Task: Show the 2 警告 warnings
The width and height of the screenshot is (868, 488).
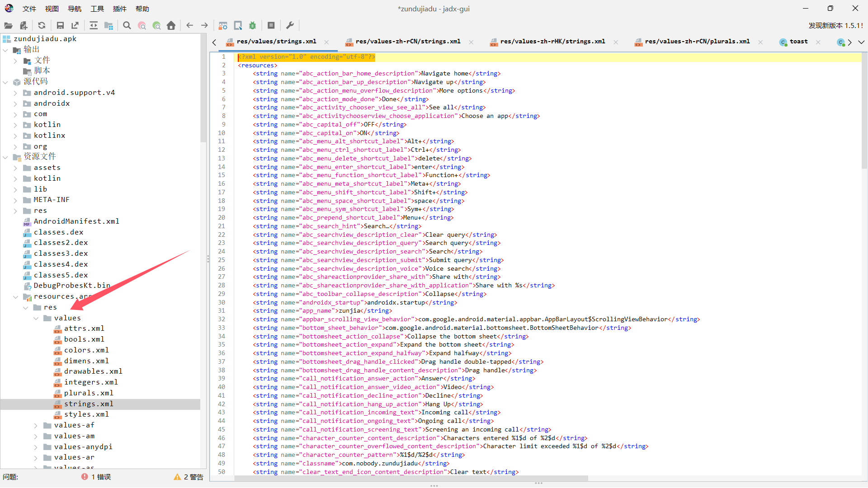Action: coord(189,477)
